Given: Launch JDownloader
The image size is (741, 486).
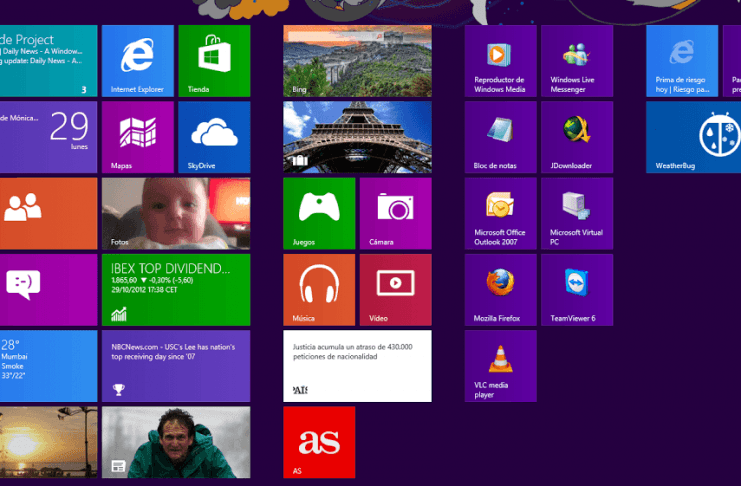Looking at the screenshot, I should (577, 137).
